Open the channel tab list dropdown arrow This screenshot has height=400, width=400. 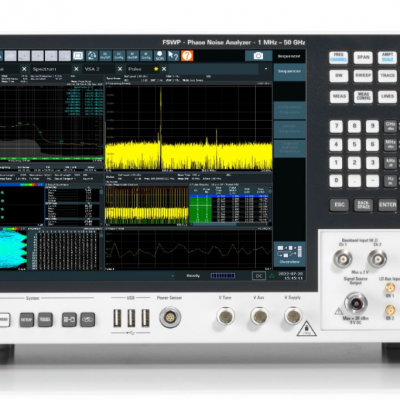pos(266,69)
